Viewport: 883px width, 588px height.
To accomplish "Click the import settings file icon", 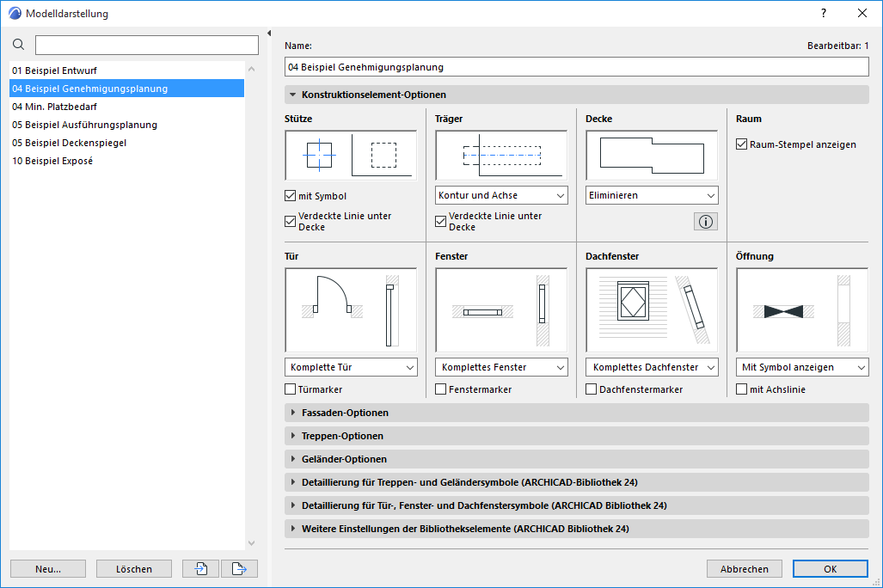I will point(200,568).
